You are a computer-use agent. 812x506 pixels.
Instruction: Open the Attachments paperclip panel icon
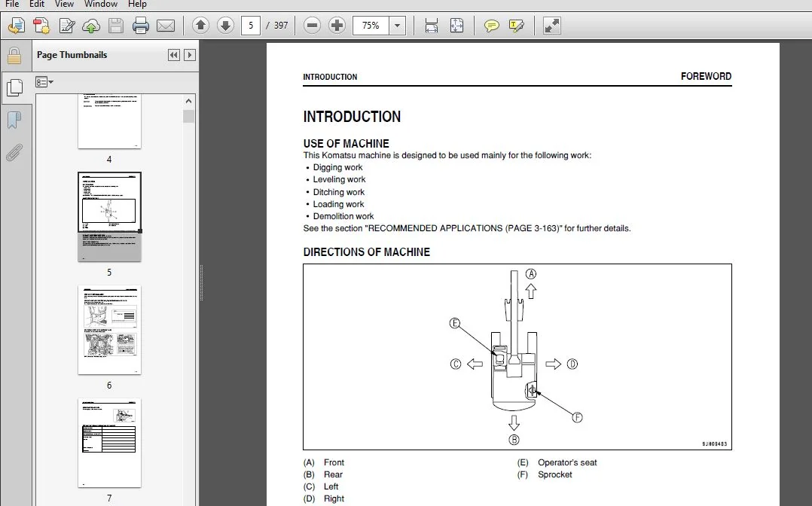pyautogui.click(x=14, y=153)
